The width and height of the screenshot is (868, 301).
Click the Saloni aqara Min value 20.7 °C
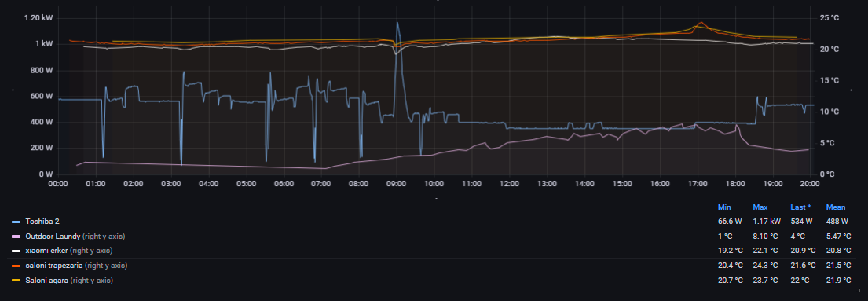(x=731, y=281)
